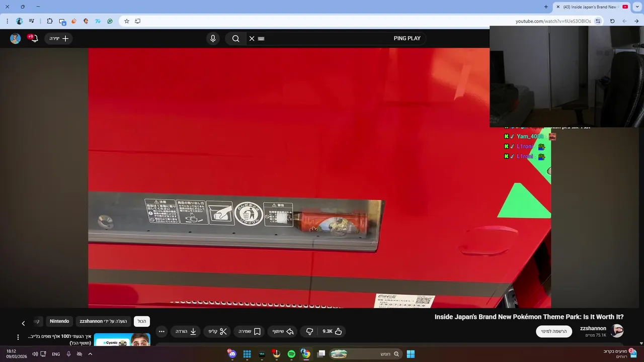Toggle the on-screen keyboard icon in search
Screen dimensions: 644x362
click(x=261, y=39)
